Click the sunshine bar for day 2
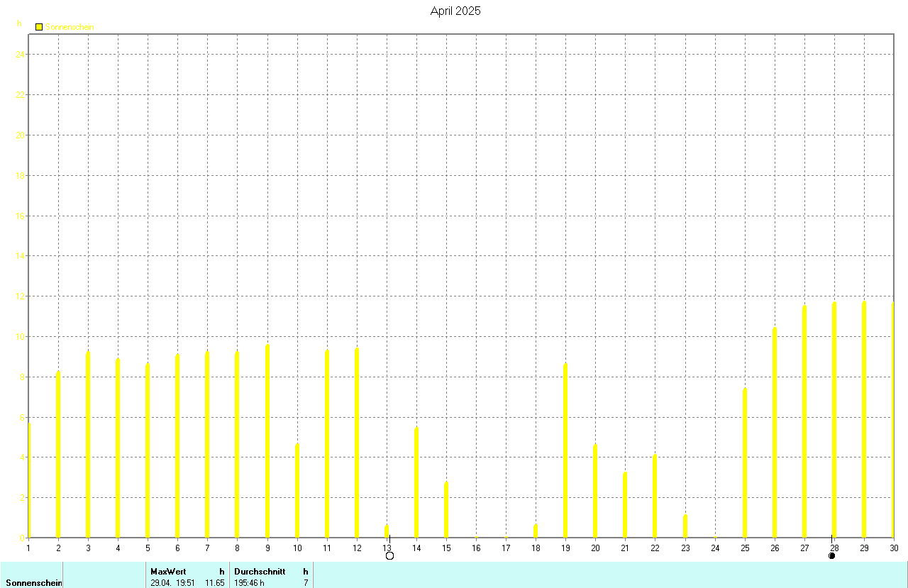This screenshot has width=908, height=588. click(58, 454)
